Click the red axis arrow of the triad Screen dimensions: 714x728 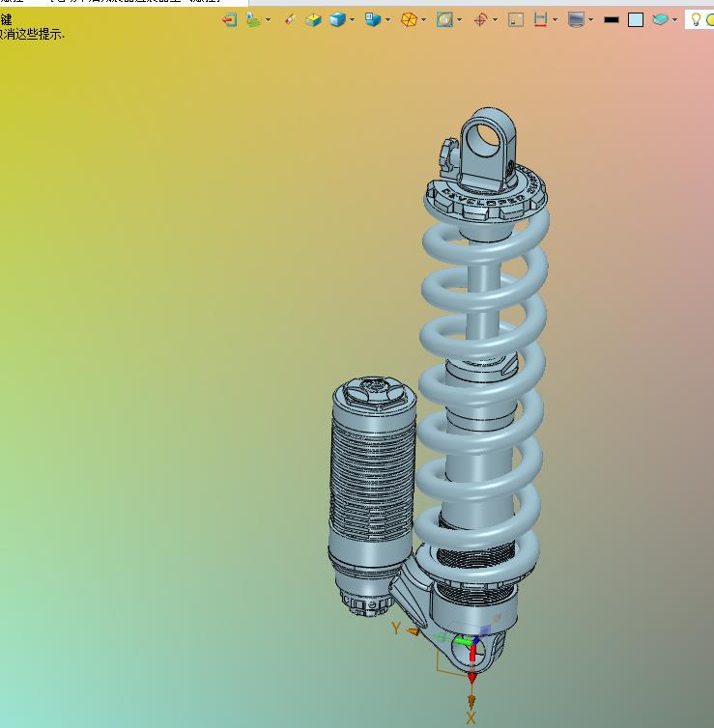(471, 664)
